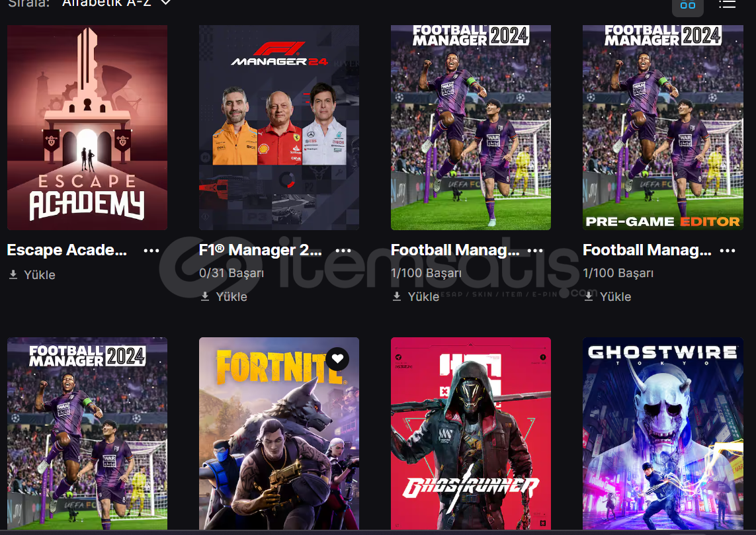The height and width of the screenshot is (535, 756).
Task: Click the sort dropdown chevron arrow
Action: [166, 3]
